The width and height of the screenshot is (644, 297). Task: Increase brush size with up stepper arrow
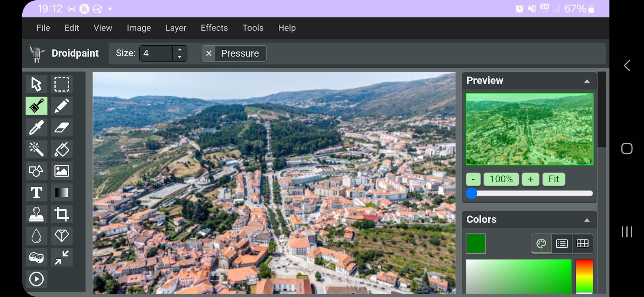[180, 49]
